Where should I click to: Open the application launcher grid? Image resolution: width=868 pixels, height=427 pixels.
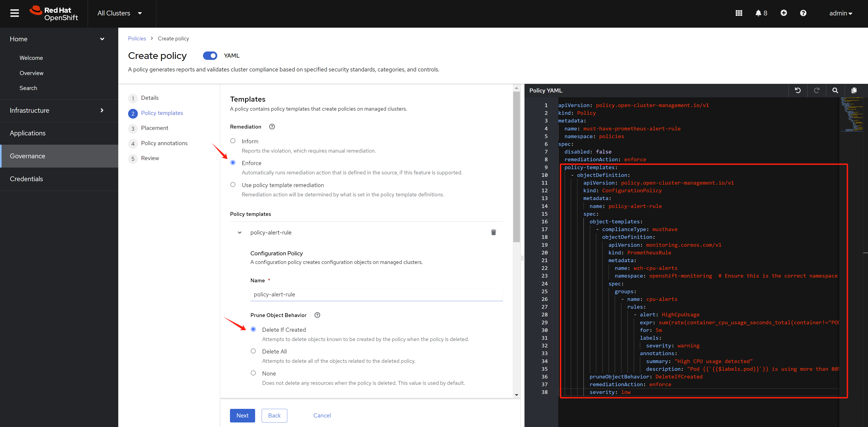tap(739, 13)
